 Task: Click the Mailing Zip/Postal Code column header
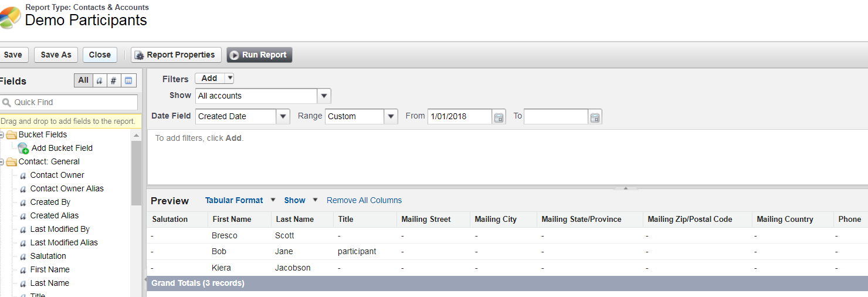point(697,220)
